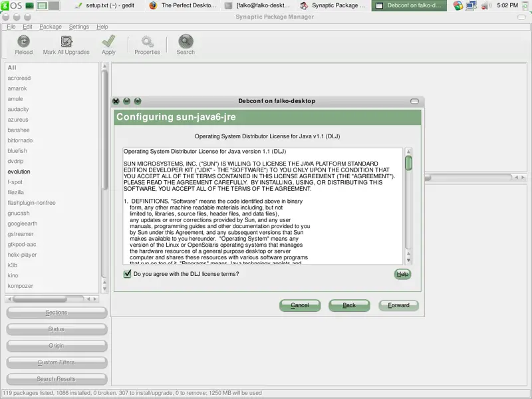Open the network monitor tray icon
The image size is (532, 399).
click(471, 5)
